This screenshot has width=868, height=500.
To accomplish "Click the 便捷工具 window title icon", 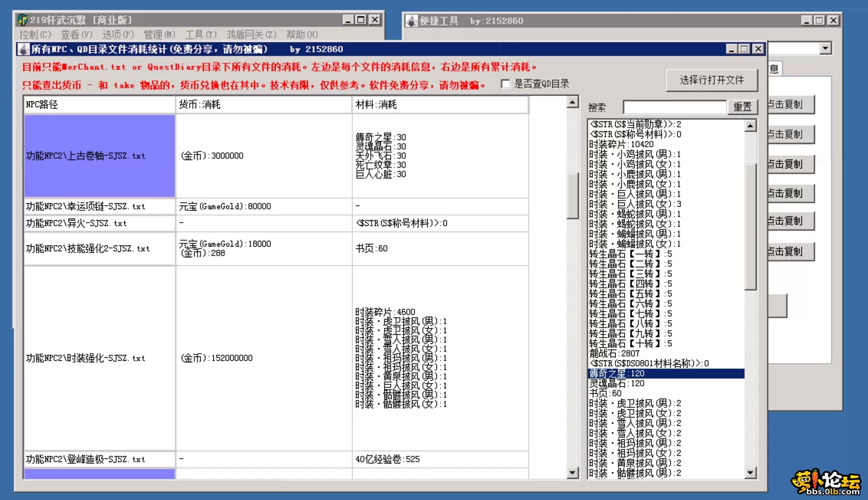I will [412, 21].
